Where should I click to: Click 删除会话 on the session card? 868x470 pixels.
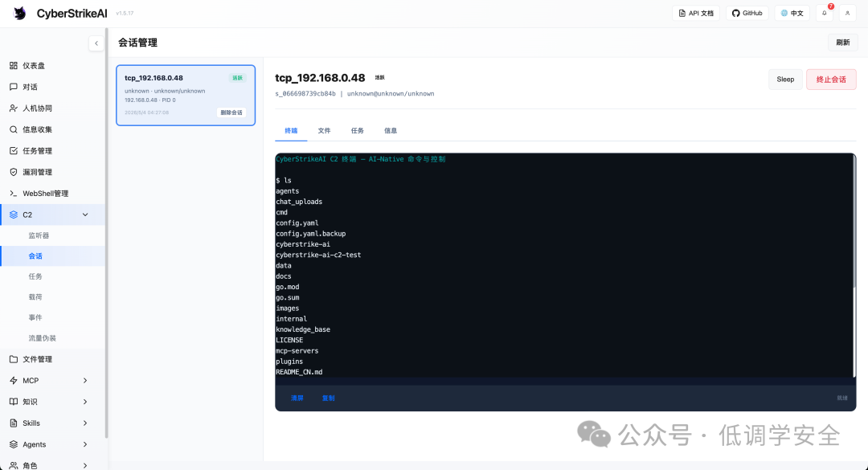[231, 112]
